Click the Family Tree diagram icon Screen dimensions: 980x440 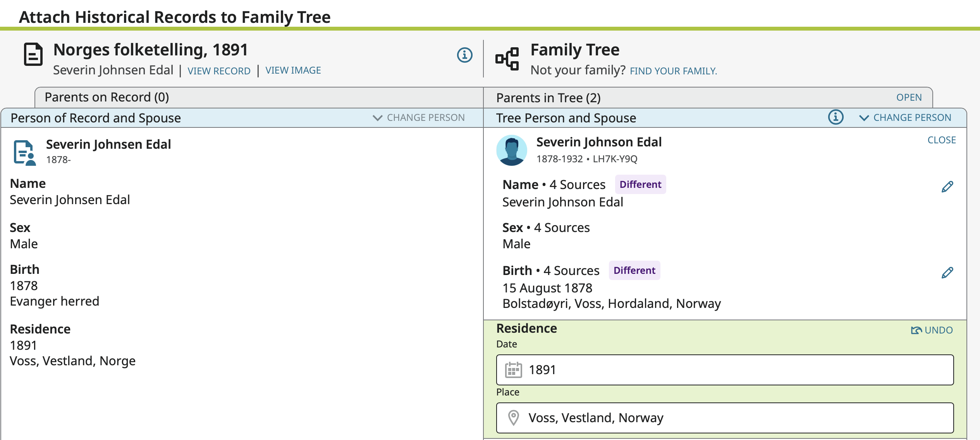507,59
